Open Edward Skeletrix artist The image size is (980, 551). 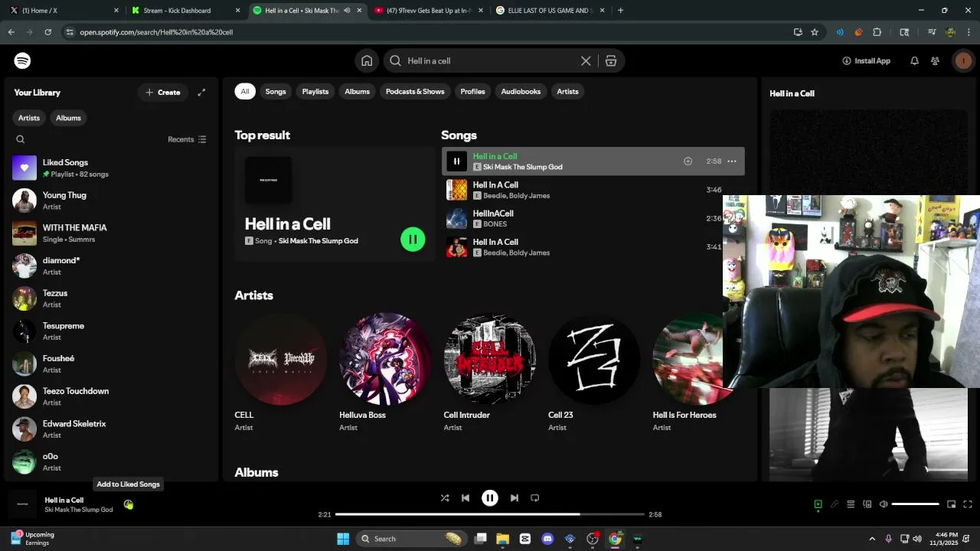110,429
